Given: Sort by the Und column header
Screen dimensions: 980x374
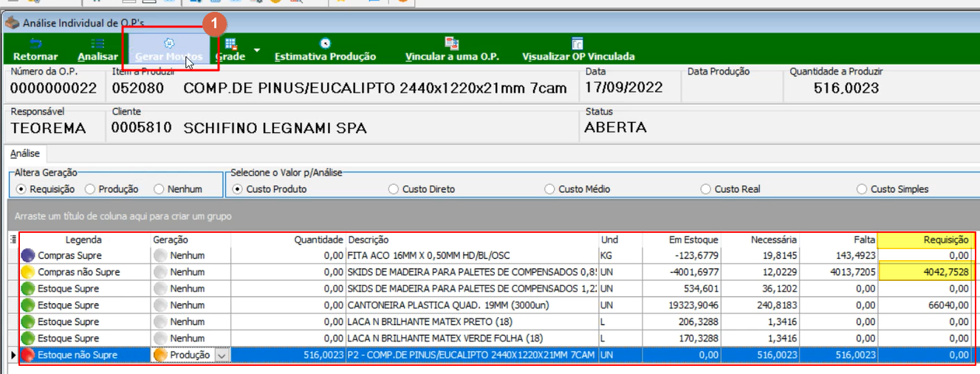Looking at the screenshot, I should (x=620, y=239).
